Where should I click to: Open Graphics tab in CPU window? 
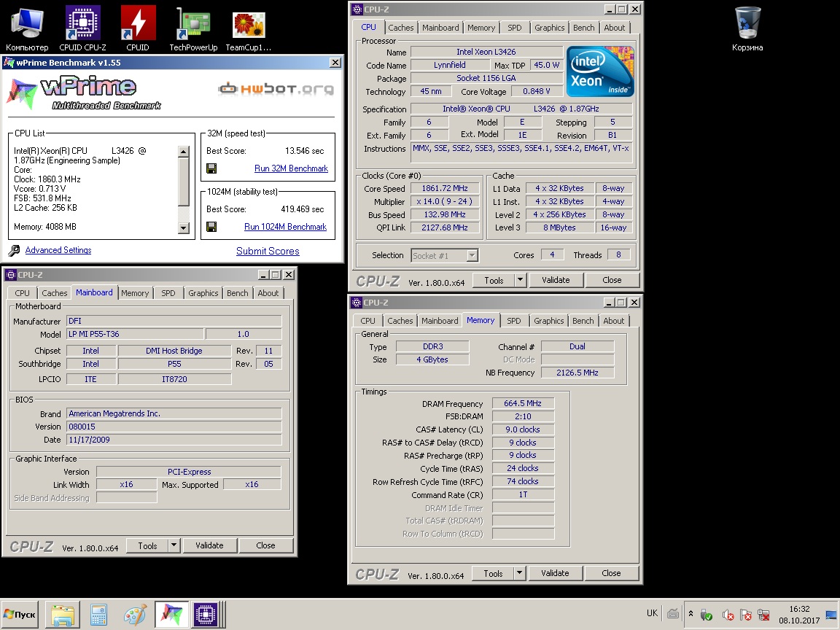tap(549, 28)
